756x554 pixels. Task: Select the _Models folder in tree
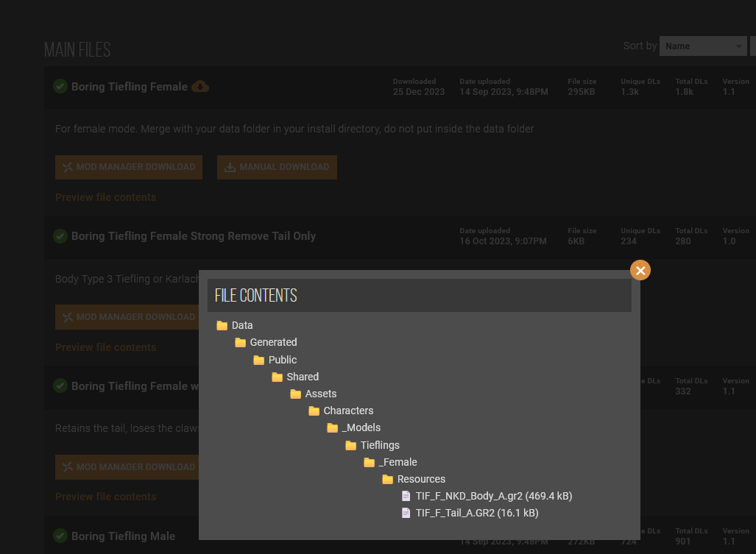point(361,427)
